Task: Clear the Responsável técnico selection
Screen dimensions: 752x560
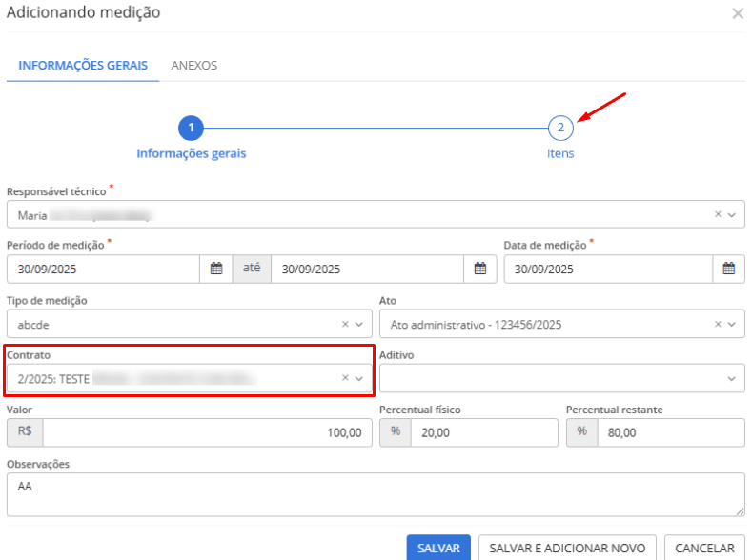Action: (x=719, y=215)
